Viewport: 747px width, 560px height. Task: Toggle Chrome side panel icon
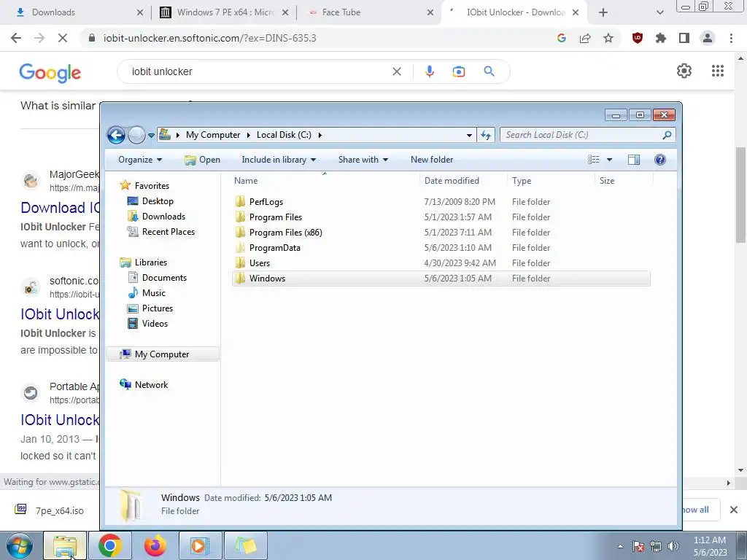[684, 38]
